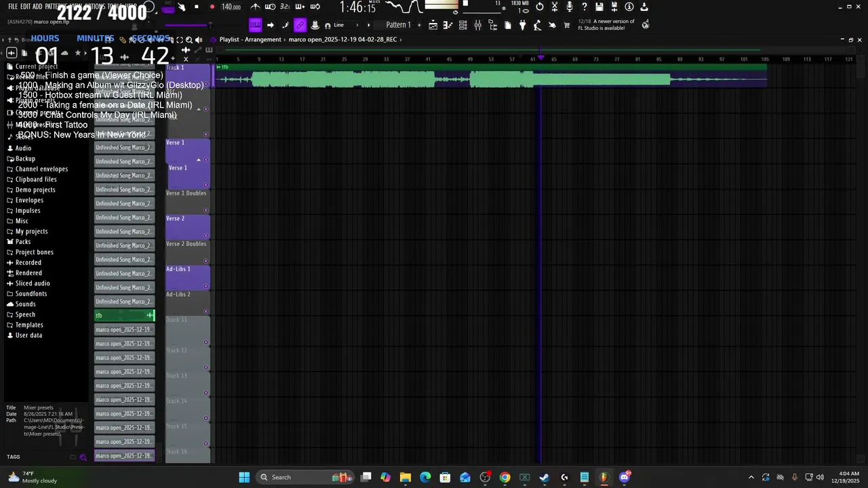The width and height of the screenshot is (868, 488).
Task: Click the desk lamp icon
Action: pyautogui.click(x=537, y=25)
